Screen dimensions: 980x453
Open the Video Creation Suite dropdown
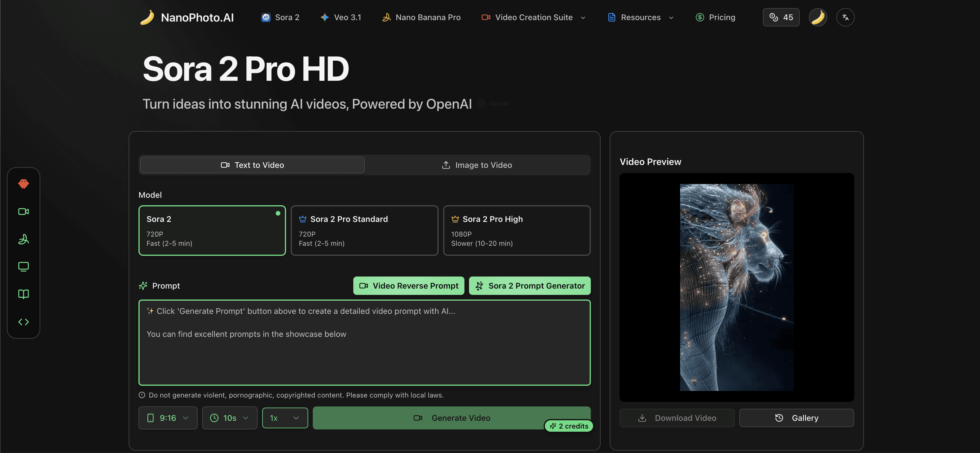click(533, 17)
